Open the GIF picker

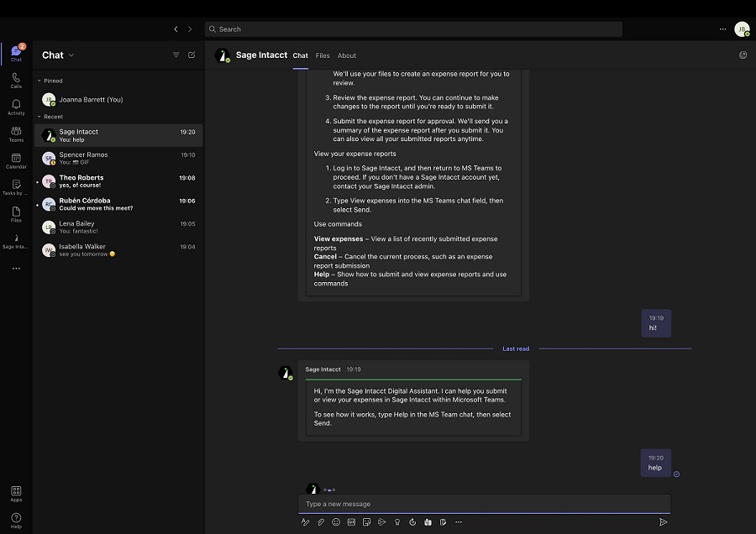point(351,522)
